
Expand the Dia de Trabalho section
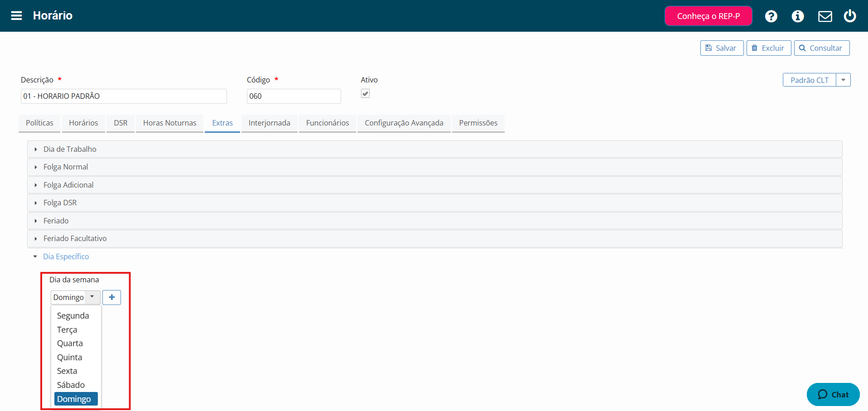pos(435,149)
